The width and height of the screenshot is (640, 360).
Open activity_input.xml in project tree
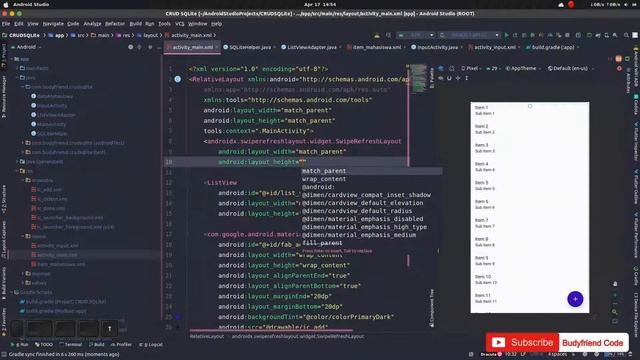click(x=58, y=246)
